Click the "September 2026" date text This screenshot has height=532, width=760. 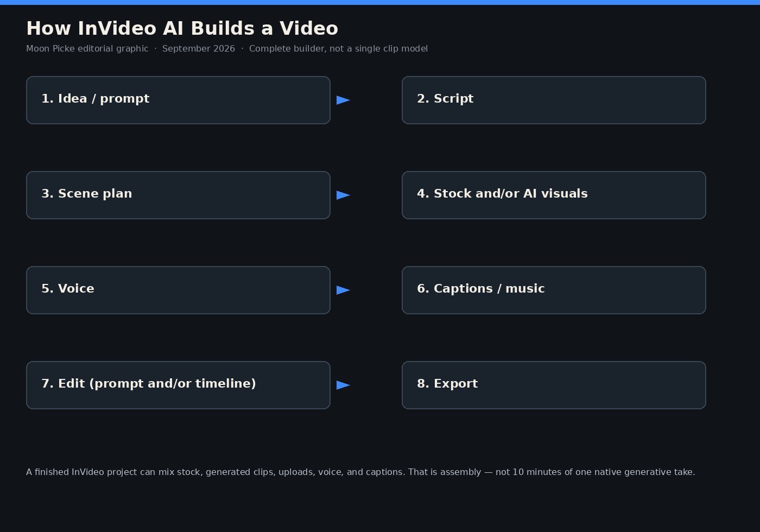click(199, 49)
